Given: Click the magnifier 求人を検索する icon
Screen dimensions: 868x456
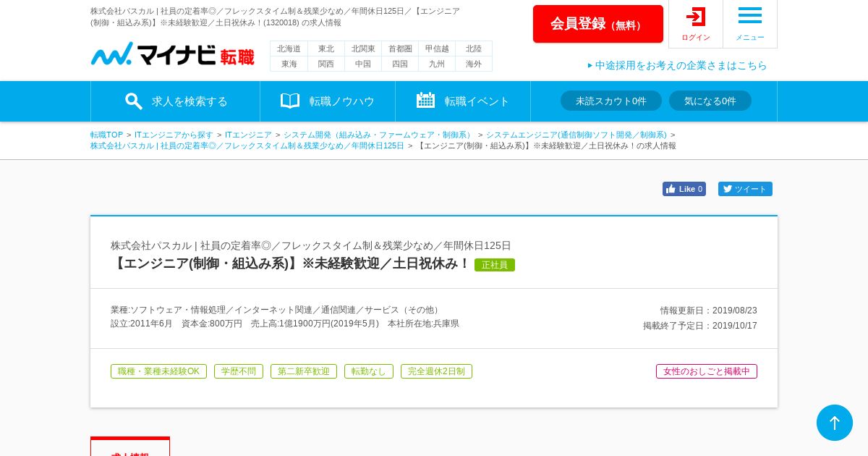Looking at the screenshot, I should 133,101.
